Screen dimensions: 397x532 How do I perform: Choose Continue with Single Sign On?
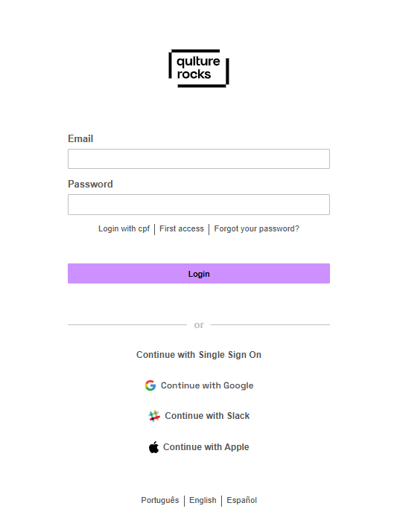pyautogui.click(x=199, y=355)
